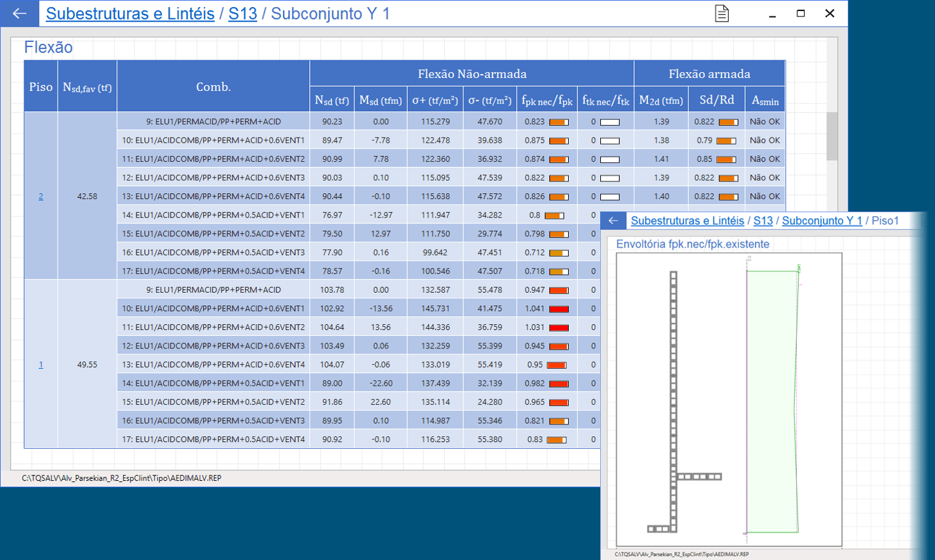Open Subconjunto Y 1 link in Piso1 window
This screenshot has height=560, width=935.
[x=822, y=221]
